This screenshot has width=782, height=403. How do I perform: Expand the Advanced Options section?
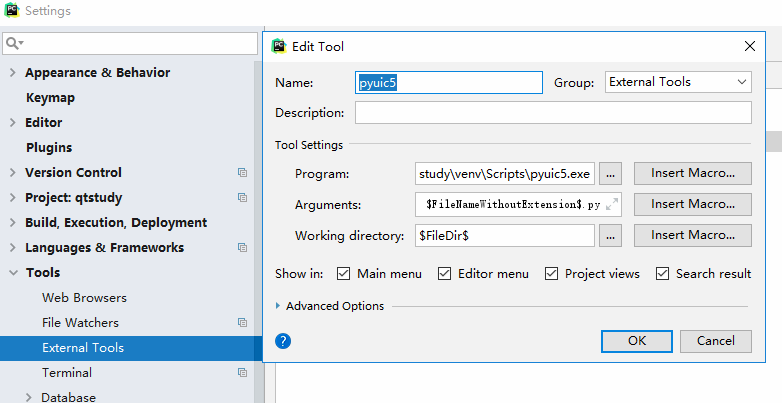pos(278,306)
